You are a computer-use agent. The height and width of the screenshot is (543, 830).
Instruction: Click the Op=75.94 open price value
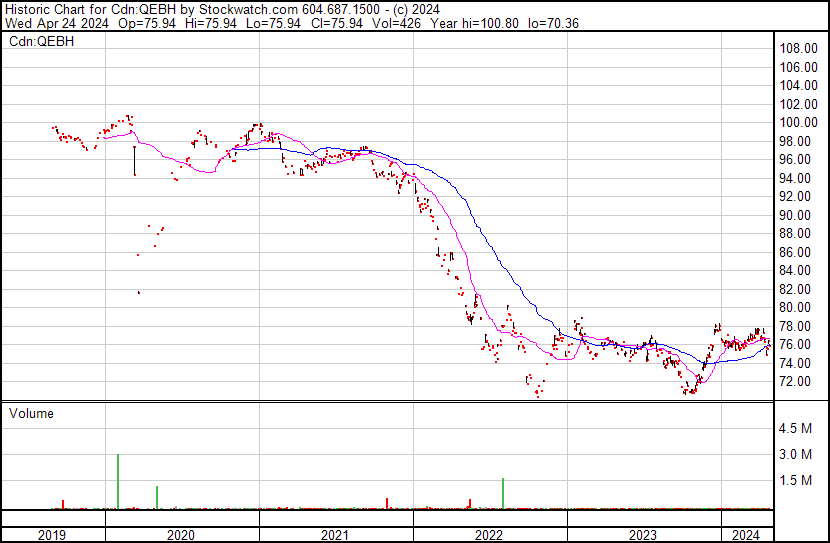147,23
